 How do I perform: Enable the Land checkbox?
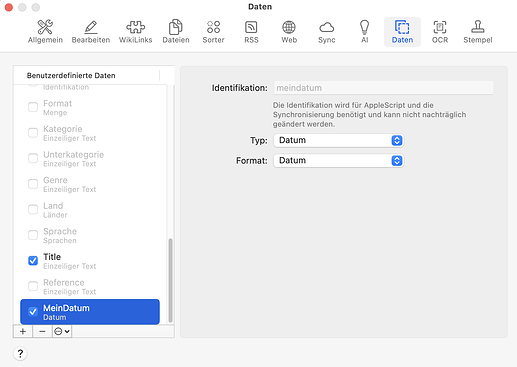point(33,209)
